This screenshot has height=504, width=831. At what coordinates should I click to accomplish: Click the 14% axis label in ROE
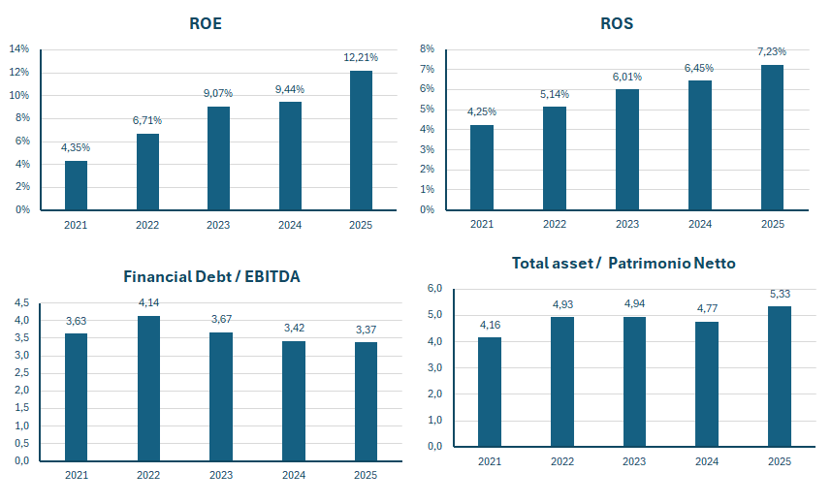(x=19, y=48)
